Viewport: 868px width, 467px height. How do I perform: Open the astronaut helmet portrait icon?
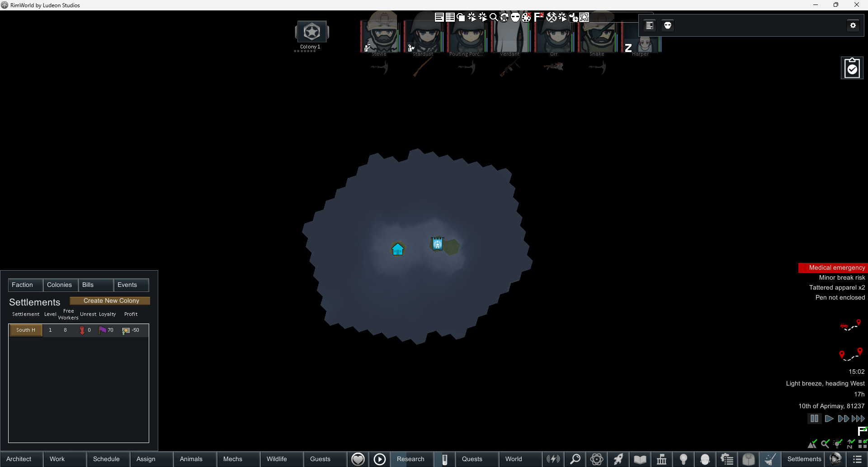(x=835, y=459)
